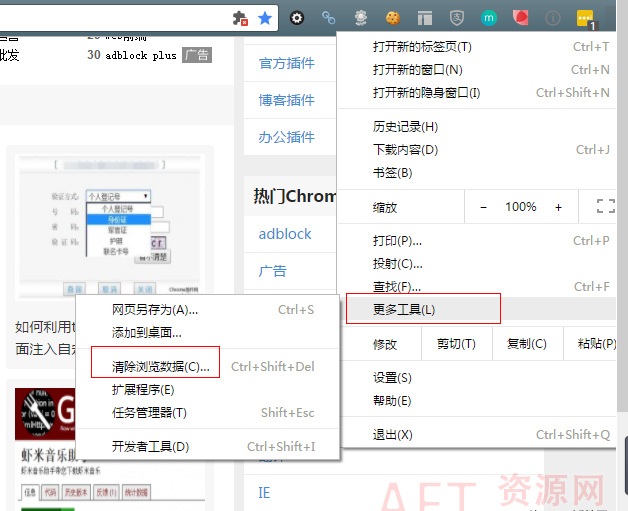Click the fullscreen icon in the zoom row

click(605, 207)
